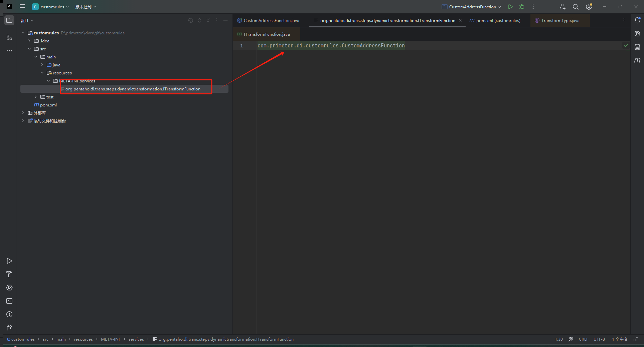Viewport: 644px width, 347px height.
Task: Open the Git version control tool window
Action: click(x=9, y=328)
